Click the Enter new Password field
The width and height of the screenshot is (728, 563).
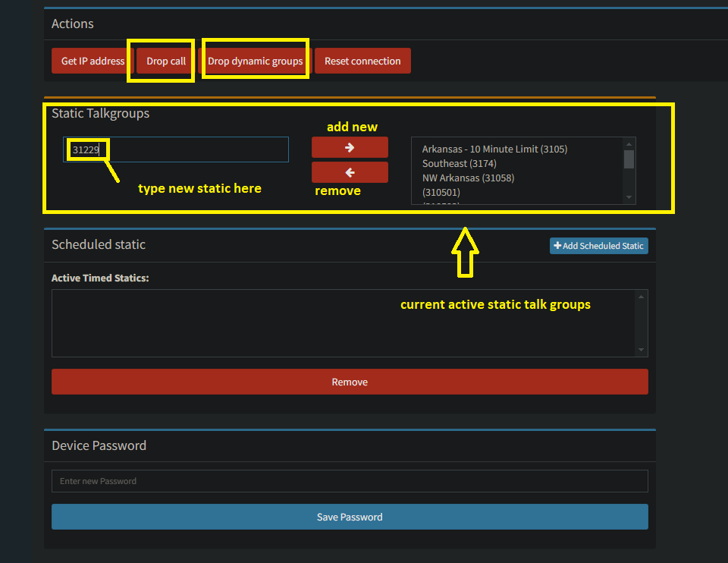[x=350, y=480]
